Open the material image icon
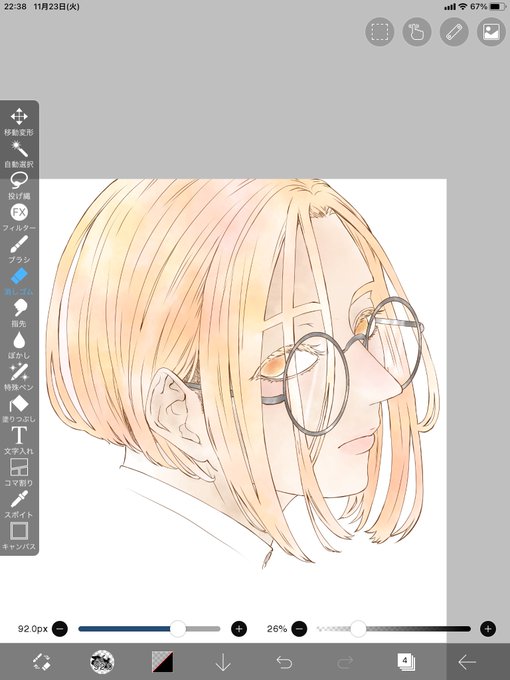This screenshot has width=510, height=680. (491, 32)
